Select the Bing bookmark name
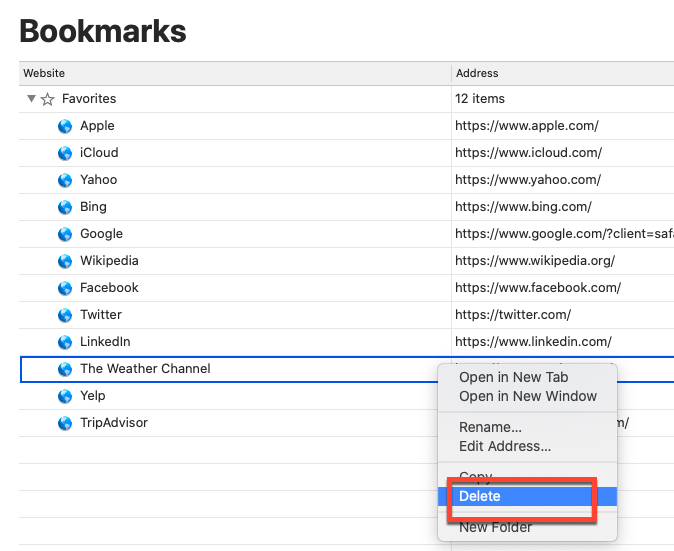 click(93, 207)
